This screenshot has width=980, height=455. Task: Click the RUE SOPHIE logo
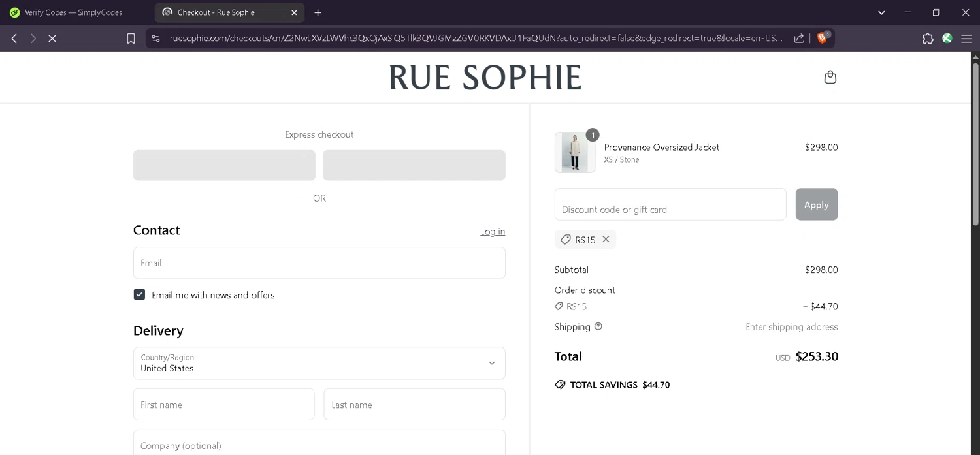[485, 77]
